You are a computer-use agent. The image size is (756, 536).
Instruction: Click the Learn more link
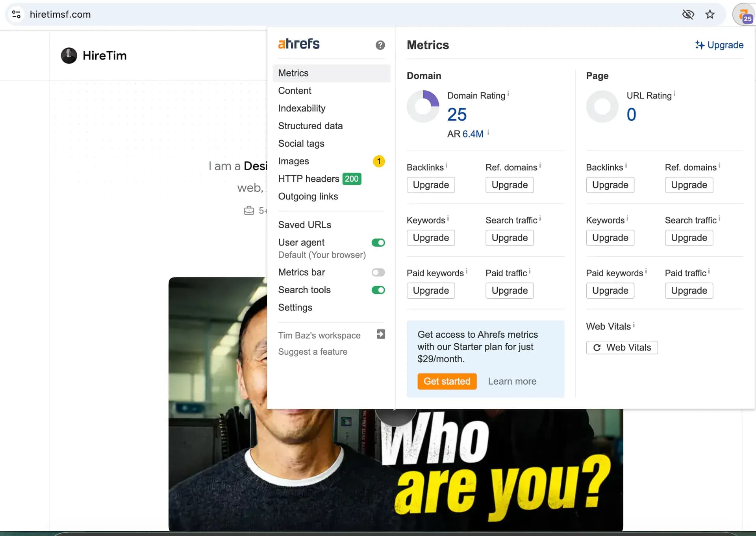[x=512, y=381]
